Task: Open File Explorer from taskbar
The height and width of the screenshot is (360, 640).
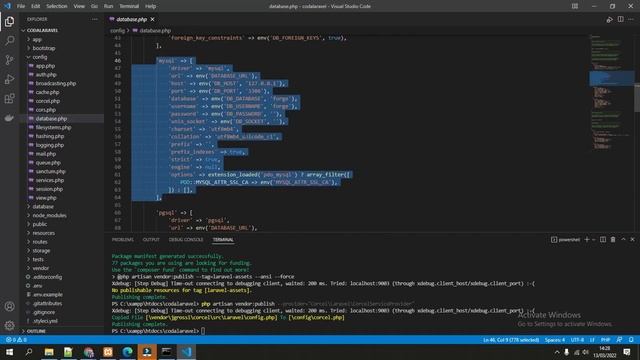Action: click(49, 352)
